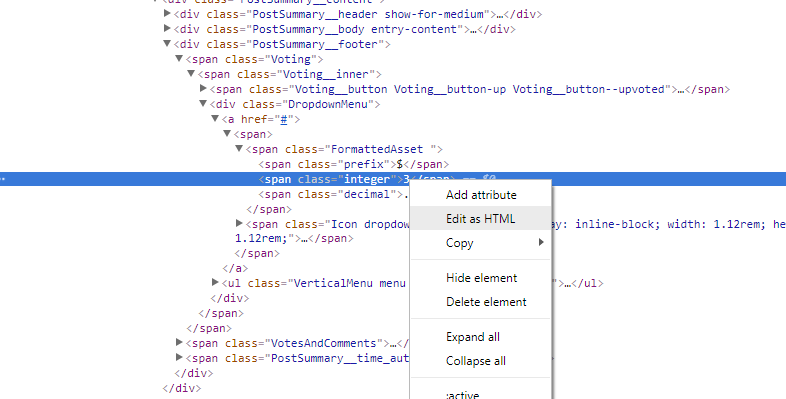
Task: Select Delete element in context menu
Action: point(481,302)
